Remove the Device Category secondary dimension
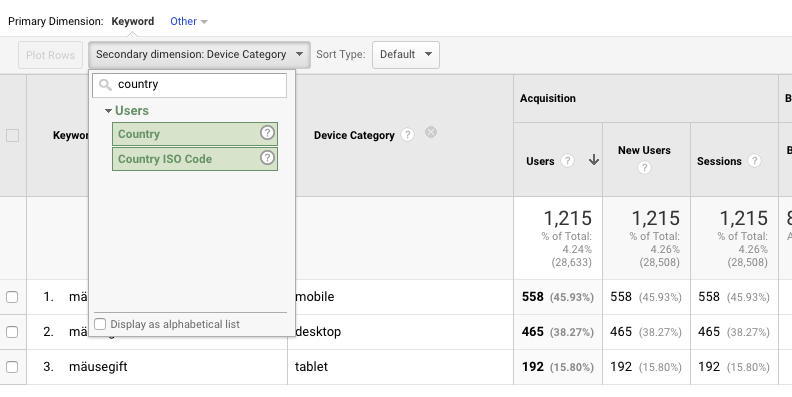 [431, 132]
